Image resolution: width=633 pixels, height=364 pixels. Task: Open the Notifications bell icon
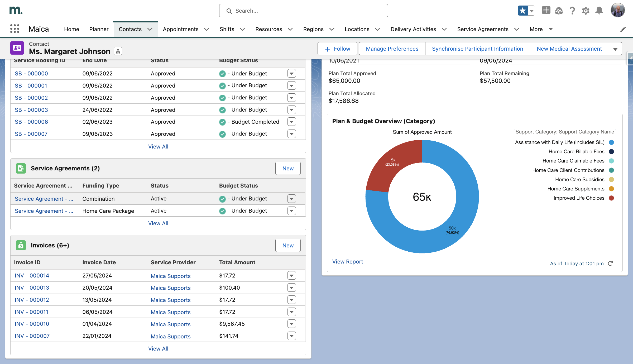point(599,11)
